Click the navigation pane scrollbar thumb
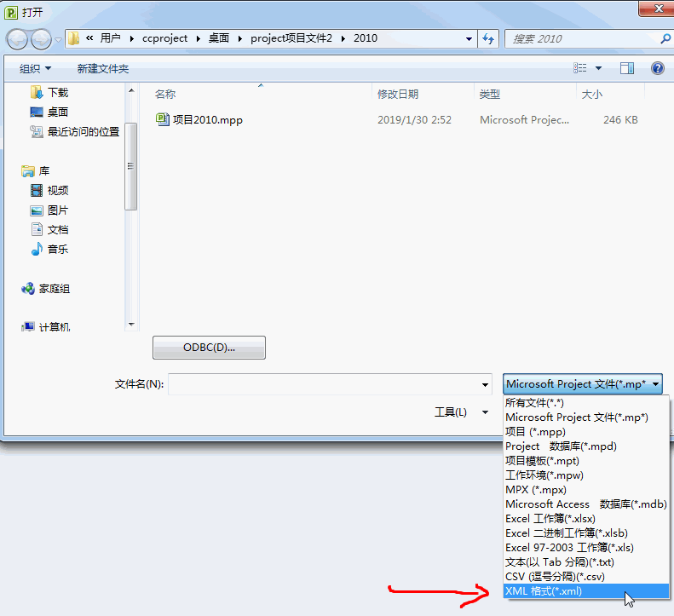674x616 pixels. 131,166
